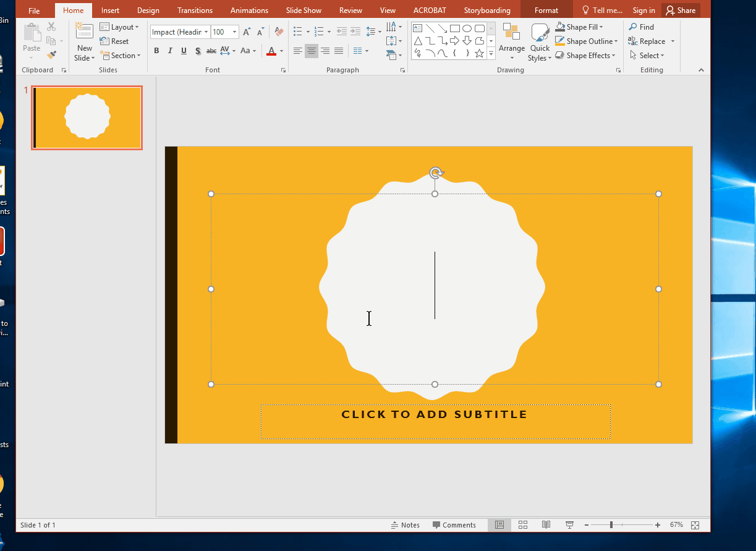Viewport: 756px width, 551px height.
Task: Open the font size dropdown
Action: point(234,32)
